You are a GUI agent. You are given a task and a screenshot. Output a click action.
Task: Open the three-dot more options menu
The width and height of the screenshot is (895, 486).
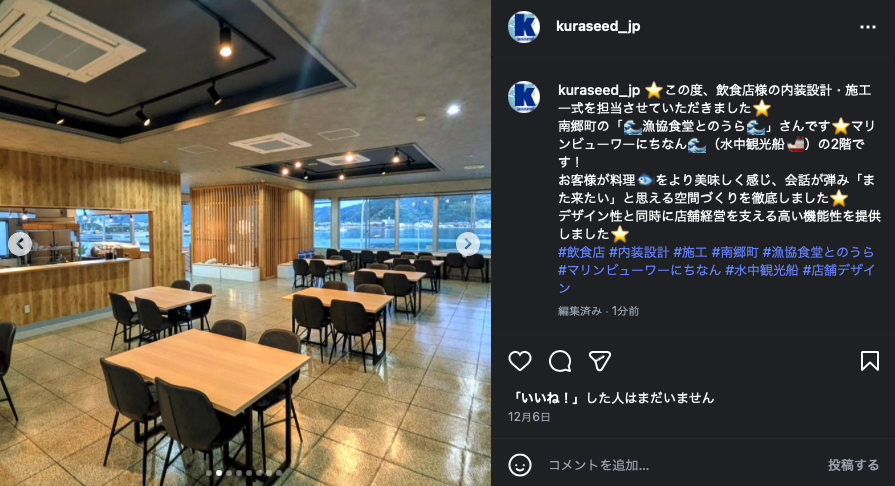tap(868, 27)
